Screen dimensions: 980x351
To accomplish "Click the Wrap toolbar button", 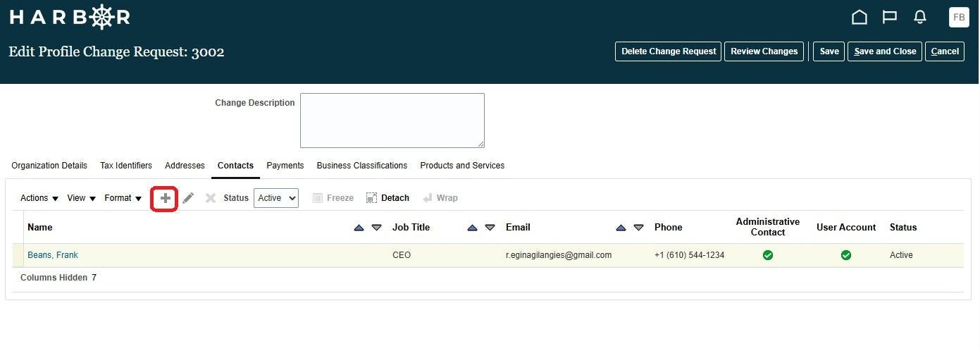I will pyautogui.click(x=440, y=198).
